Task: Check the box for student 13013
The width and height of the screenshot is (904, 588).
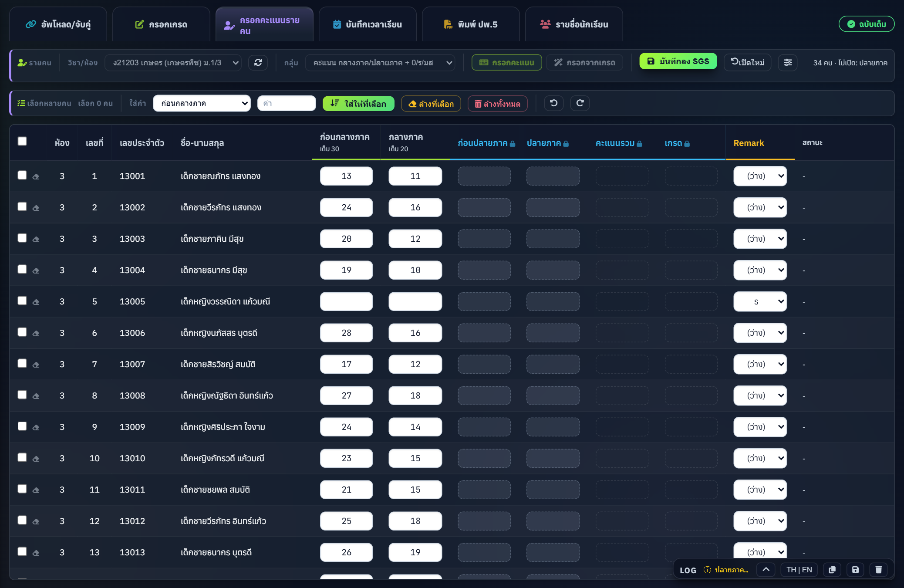Action: click(x=22, y=551)
